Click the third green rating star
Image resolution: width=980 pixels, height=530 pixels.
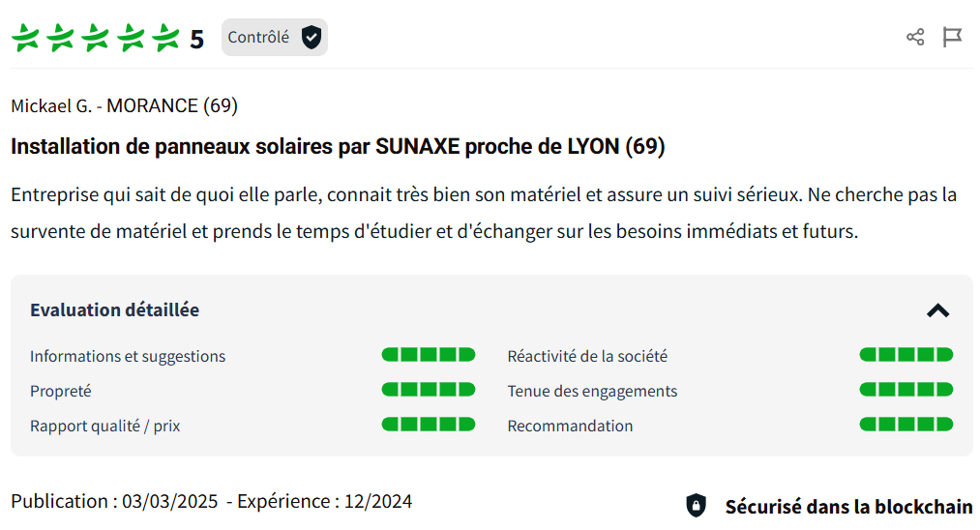coord(96,39)
